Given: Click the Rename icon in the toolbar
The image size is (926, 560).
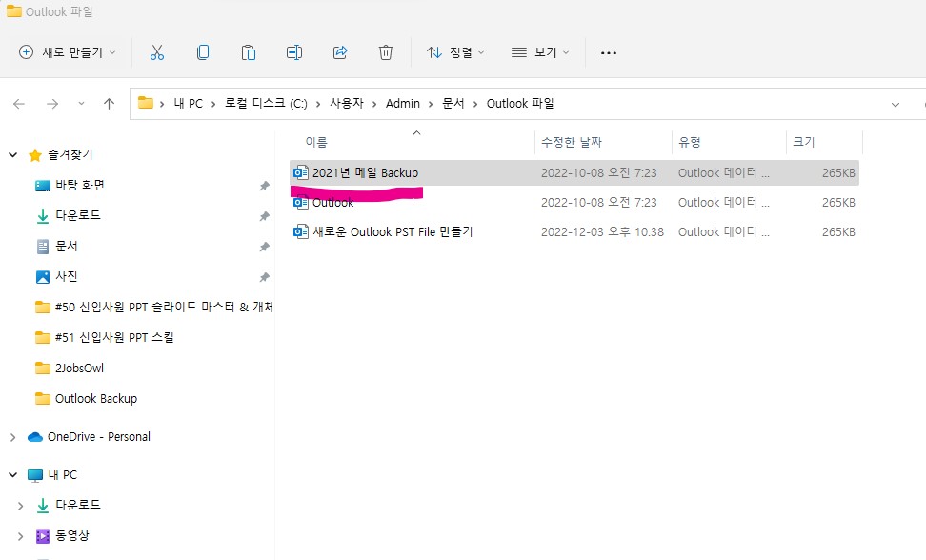Looking at the screenshot, I should click(294, 52).
